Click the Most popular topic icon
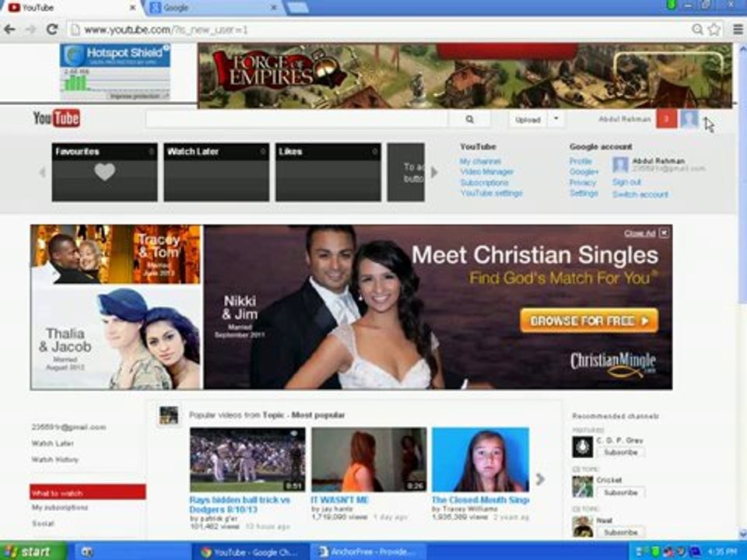747x560 pixels. pos(169,415)
